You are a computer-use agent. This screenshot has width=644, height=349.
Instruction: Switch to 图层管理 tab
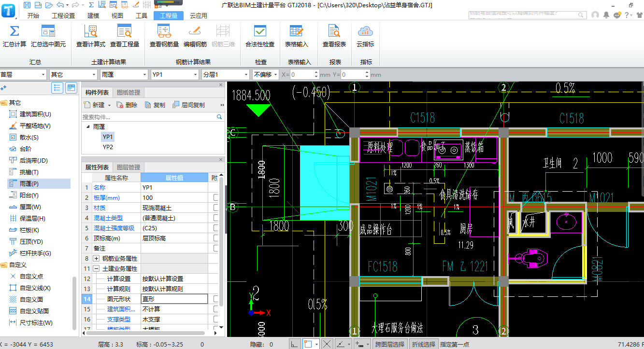point(129,168)
